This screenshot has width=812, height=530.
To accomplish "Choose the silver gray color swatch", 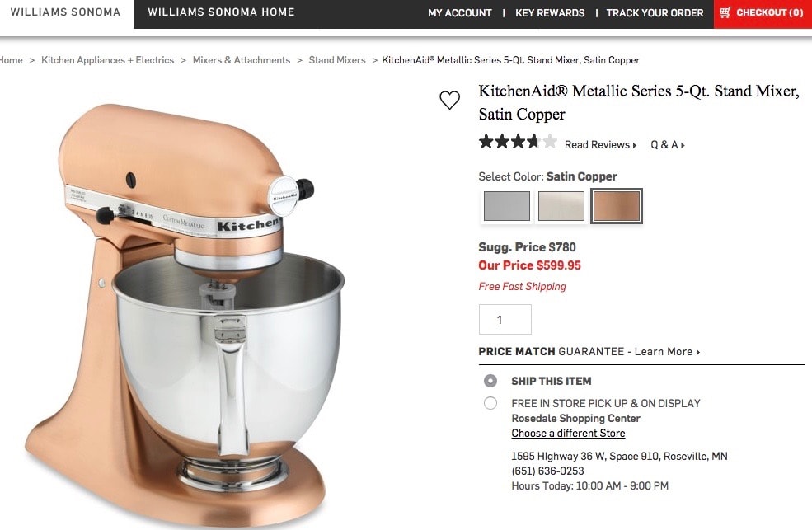I will tap(506, 206).
